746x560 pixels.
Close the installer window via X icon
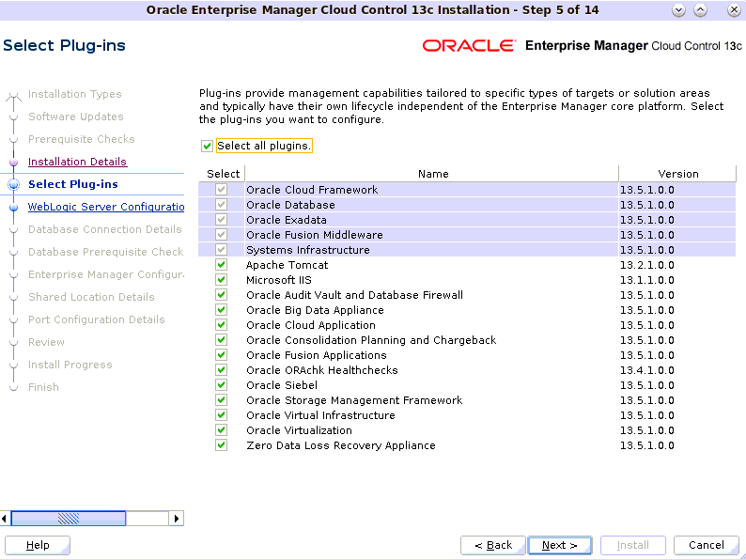pyautogui.click(x=734, y=10)
